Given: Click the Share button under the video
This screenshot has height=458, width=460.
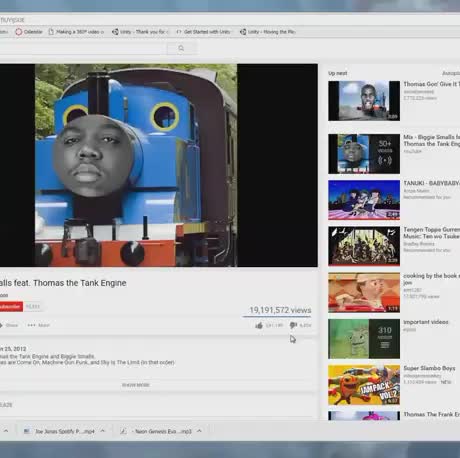Looking at the screenshot, I should pyautogui.click(x=9, y=325).
